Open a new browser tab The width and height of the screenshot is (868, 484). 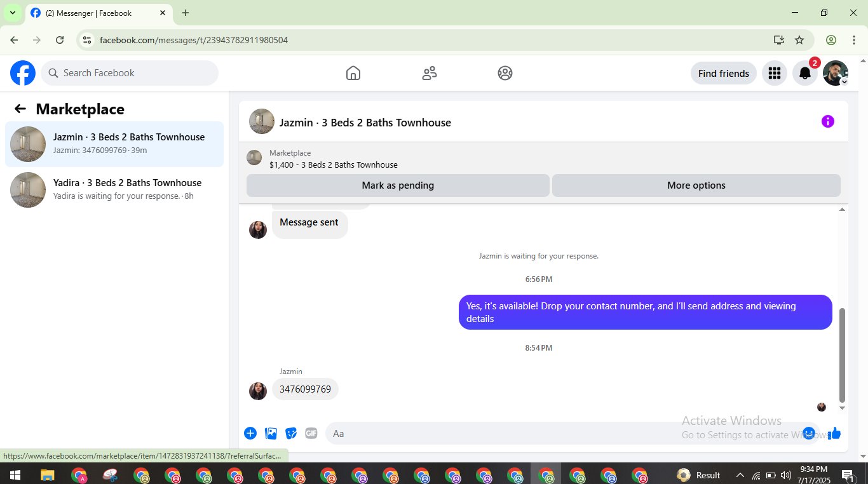pos(186,13)
